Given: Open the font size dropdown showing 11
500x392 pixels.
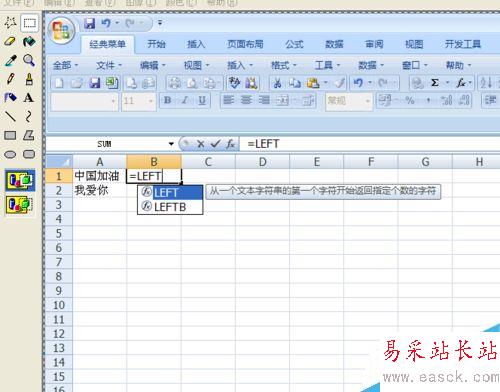Looking at the screenshot, I should (151, 100).
